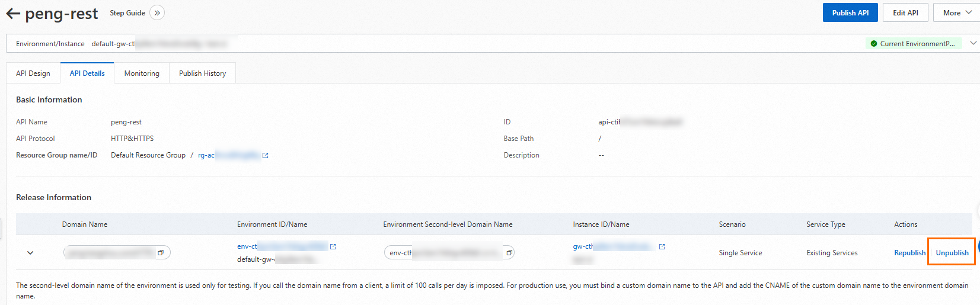Click the Default Resource Group text
The width and height of the screenshot is (980, 305).
148,155
